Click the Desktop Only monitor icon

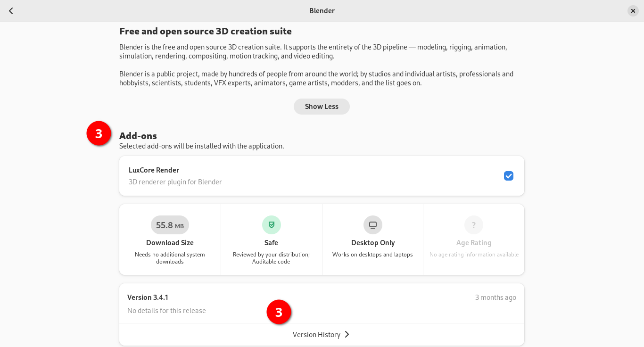(x=372, y=225)
